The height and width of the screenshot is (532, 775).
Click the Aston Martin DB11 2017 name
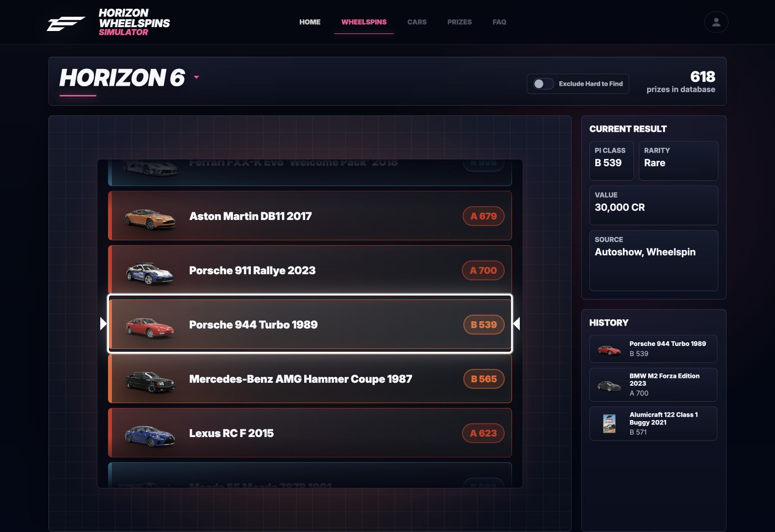250,216
